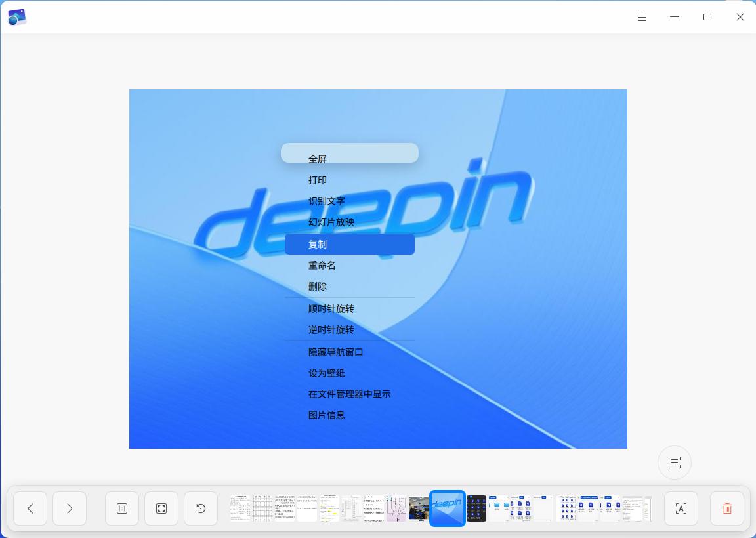Go to the next image

coord(70,508)
